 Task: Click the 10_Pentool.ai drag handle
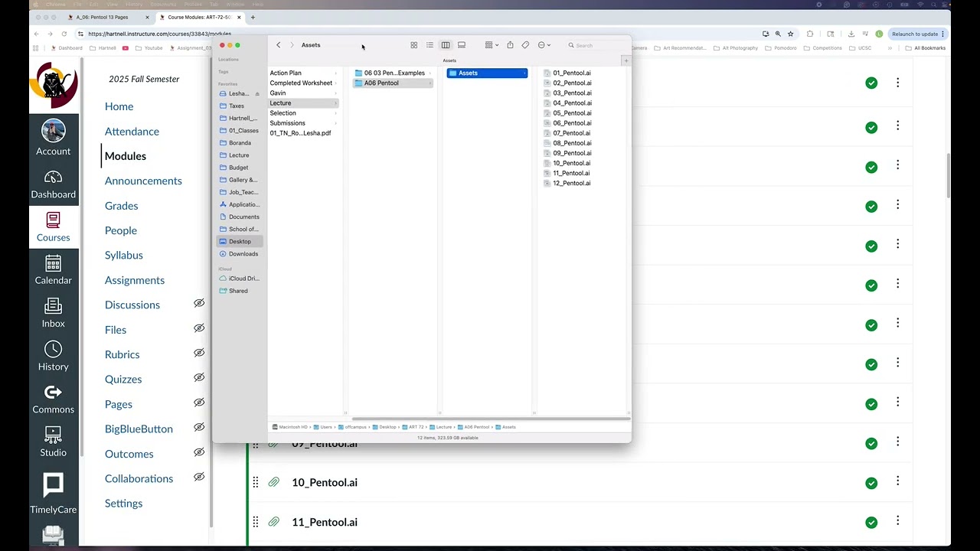(256, 482)
